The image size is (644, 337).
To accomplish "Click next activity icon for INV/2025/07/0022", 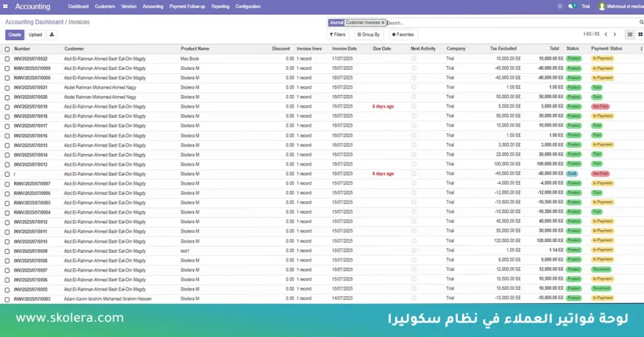I will 414,58.
